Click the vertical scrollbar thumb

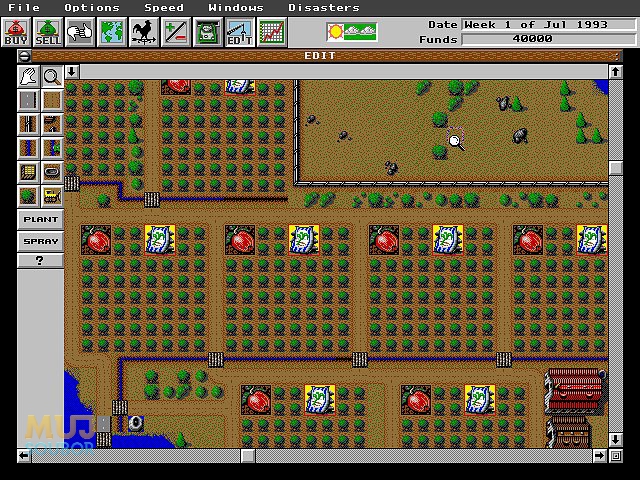[616, 168]
